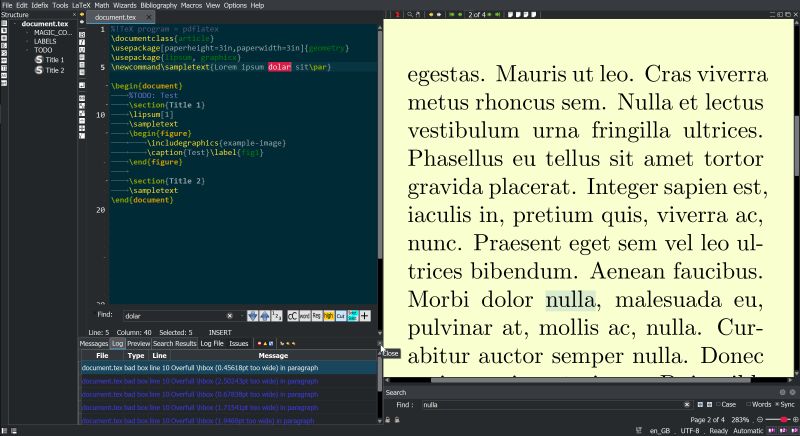Open the LaTeX menu
The width and height of the screenshot is (800, 436).
[x=81, y=5]
